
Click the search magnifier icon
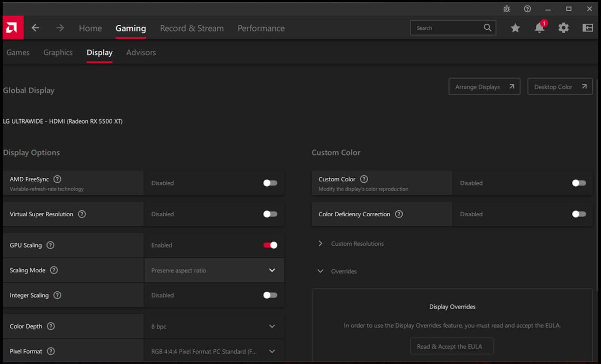(488, 28)
